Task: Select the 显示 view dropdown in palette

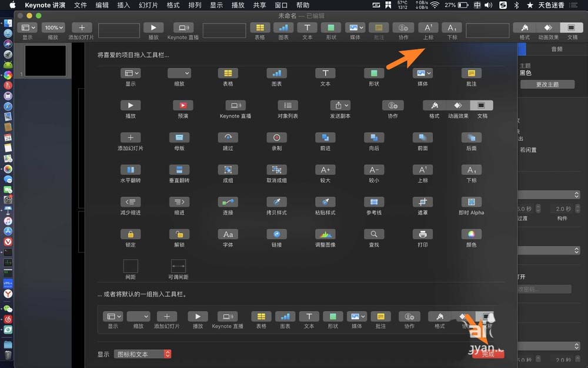Action: point(131,73)
